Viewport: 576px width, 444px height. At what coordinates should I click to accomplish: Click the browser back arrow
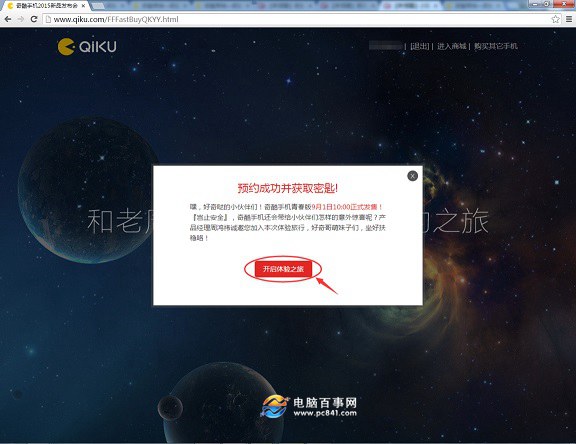pyautogui.click(x=8, y=19)
